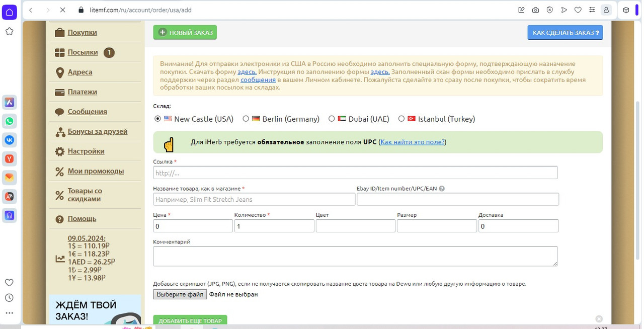The image size is (644, 329).
Task: Select Dubai (UAE) warehouse radio
Action: (331, 119)
